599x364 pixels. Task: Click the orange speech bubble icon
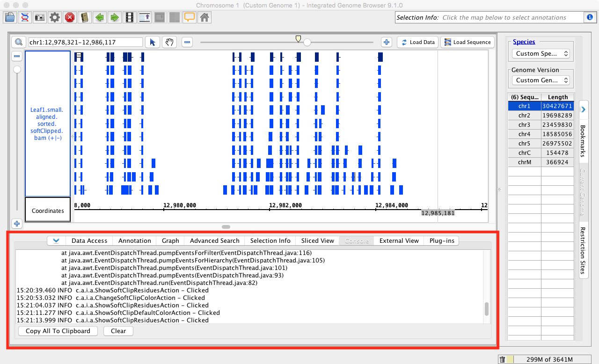(x=189, y=18)
